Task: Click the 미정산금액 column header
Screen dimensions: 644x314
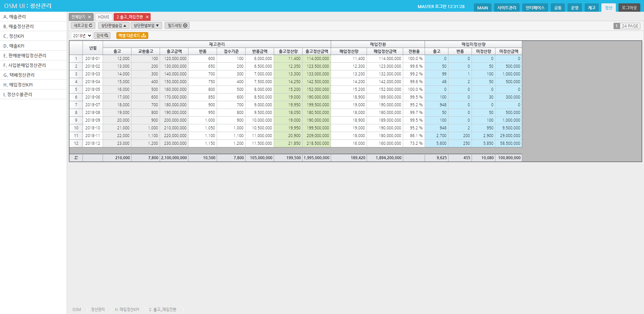Action: 509,51
